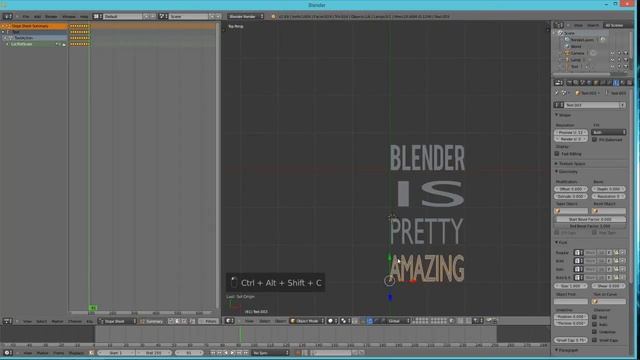Image resolution: width=640 pixels, height=360 pixels.
Task: Toggle the character Bold checkbox
Action: coord(595,317)
